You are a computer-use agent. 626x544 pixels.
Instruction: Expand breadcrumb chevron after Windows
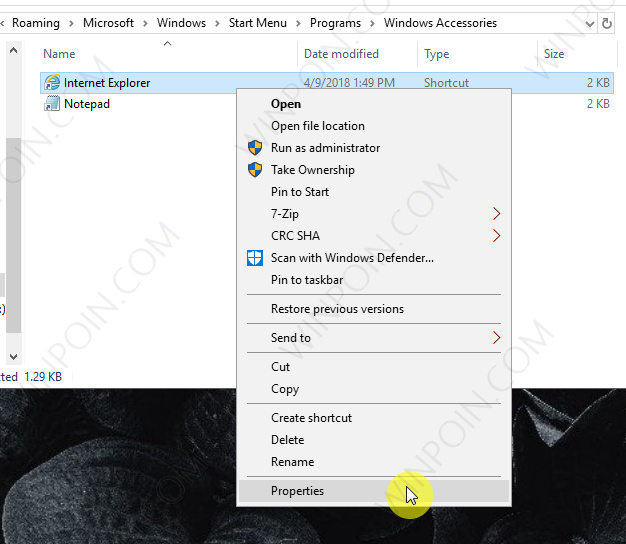point(218,24)
